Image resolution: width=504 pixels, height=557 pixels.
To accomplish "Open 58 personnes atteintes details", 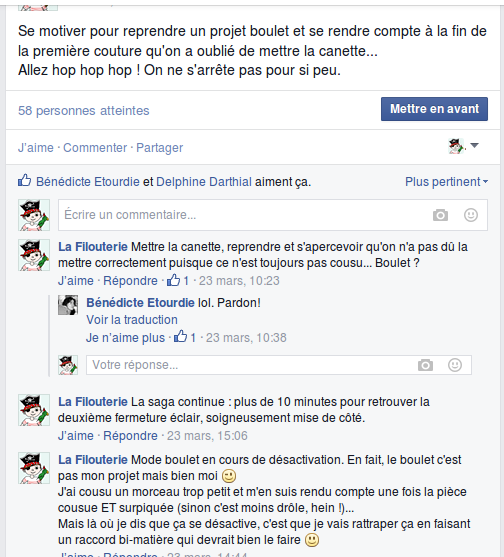I will (83, 110).
